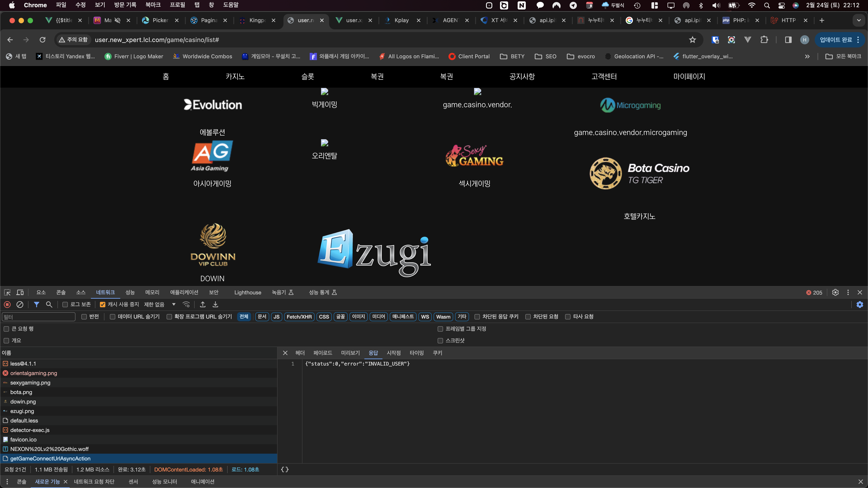Uncheck the 캐시 사용 중지 checkbox
The height and width of the screenshot is (488, 868).
103,305
